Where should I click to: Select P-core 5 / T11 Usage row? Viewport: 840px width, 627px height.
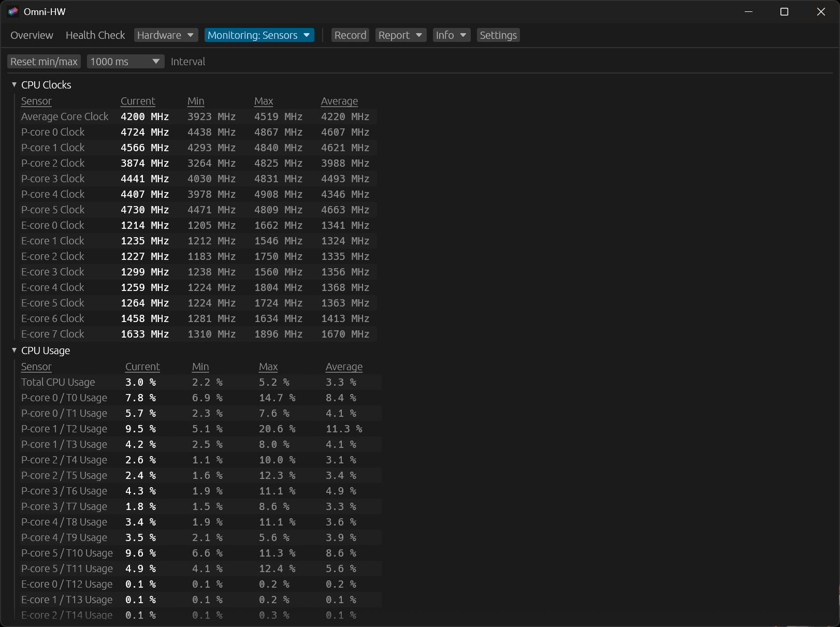200,568
